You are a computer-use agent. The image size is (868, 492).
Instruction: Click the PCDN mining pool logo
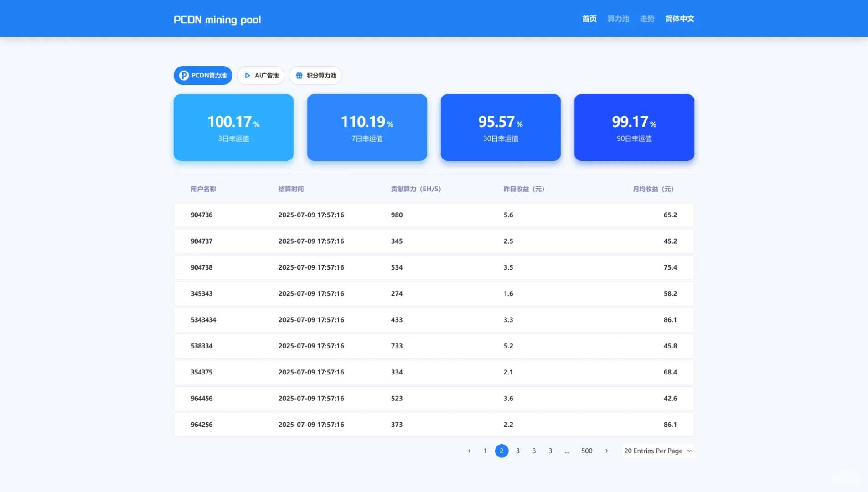pos(217,19)
